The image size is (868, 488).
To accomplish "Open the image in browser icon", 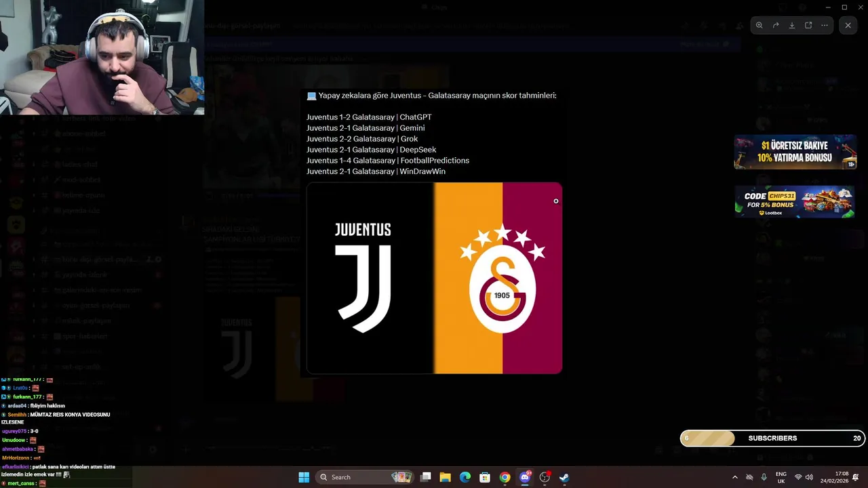I will pyautogui.click(x=808, y=25).
